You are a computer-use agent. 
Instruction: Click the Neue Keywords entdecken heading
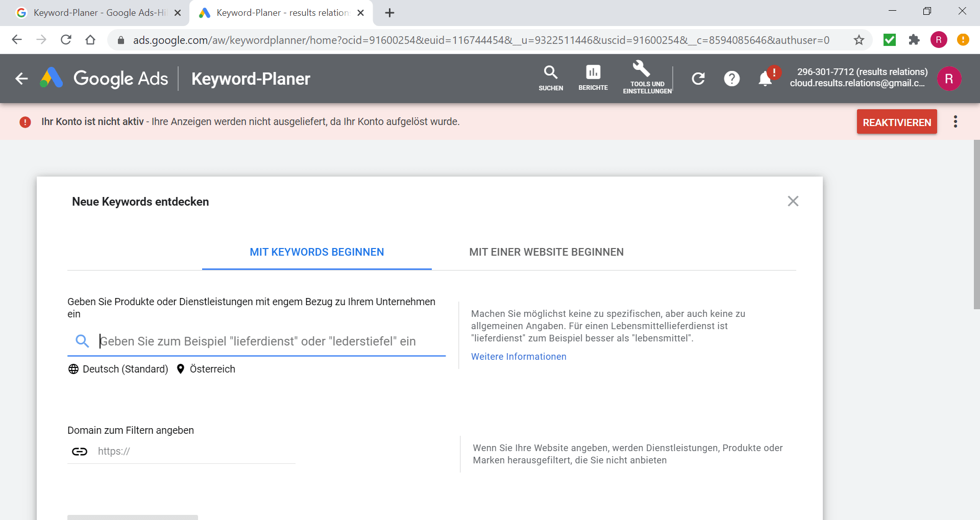click(140, 202)
